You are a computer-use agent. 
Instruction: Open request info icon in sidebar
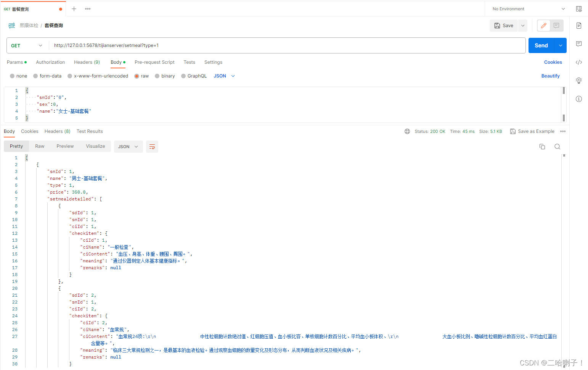pyautogui.click(x=579, y=99)
